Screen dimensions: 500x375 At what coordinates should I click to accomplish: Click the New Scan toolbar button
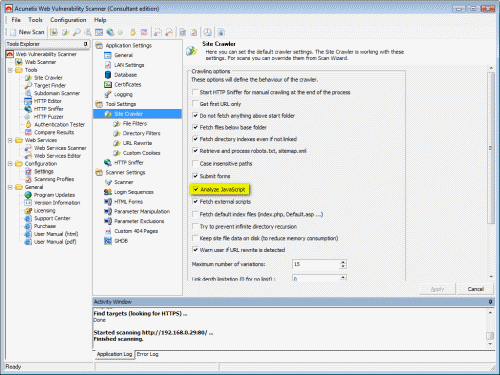[27, 32]
